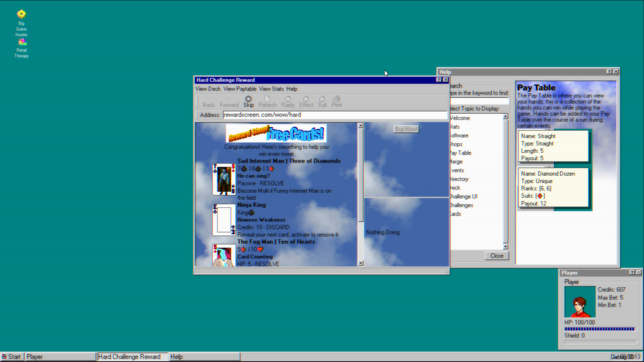Click the Close button in Help window
The height and width of the screenshot is (362, 644).
pos(497,255)
